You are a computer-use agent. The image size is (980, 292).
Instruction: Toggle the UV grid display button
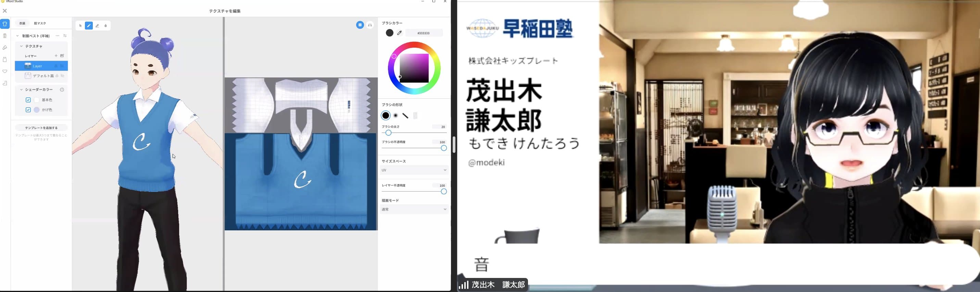coord(360,25)
